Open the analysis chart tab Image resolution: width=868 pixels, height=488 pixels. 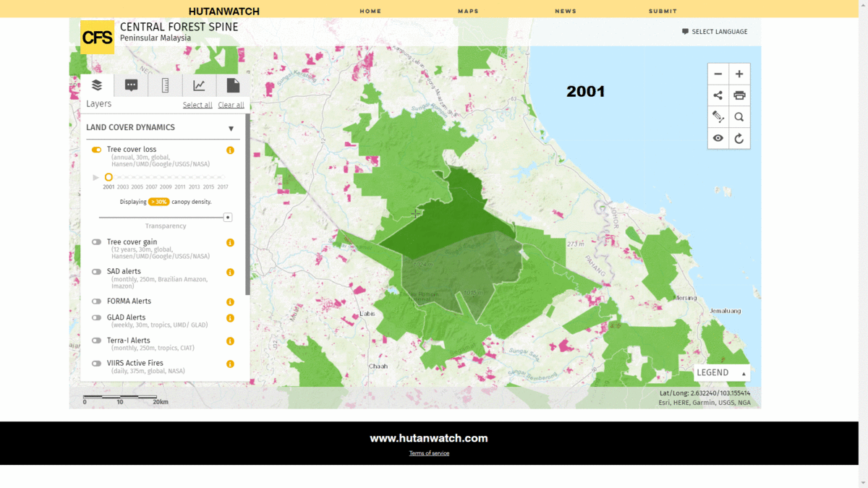pyautogui.click(x=199, y=85)
